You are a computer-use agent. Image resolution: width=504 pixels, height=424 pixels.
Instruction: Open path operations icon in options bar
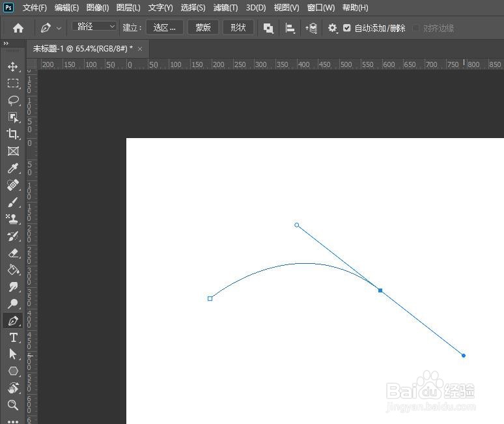[x=268, y=28]
